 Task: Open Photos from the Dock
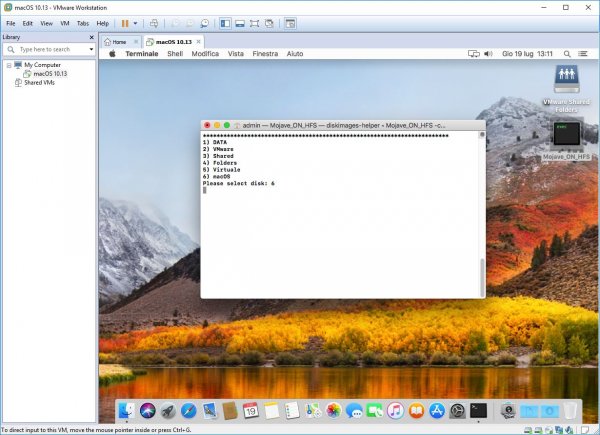334,411
